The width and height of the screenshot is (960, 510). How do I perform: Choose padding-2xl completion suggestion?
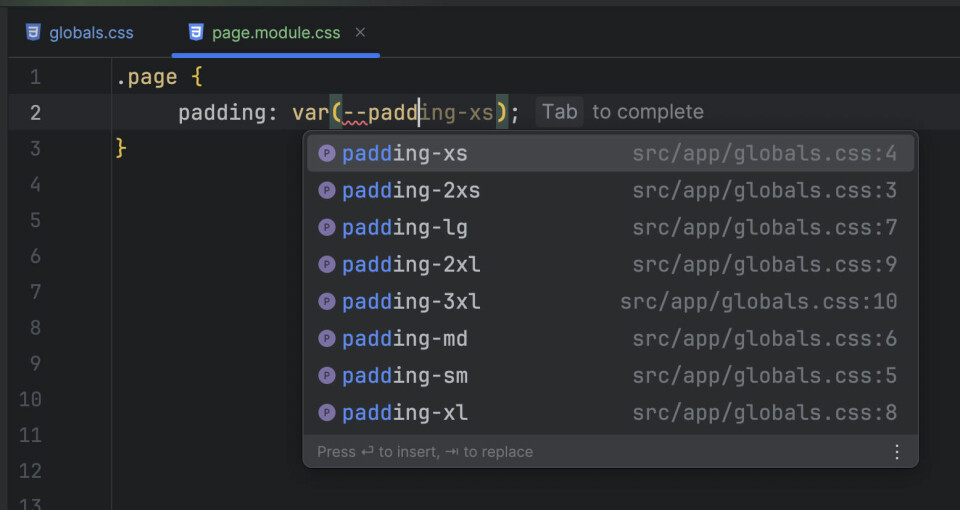610,264
